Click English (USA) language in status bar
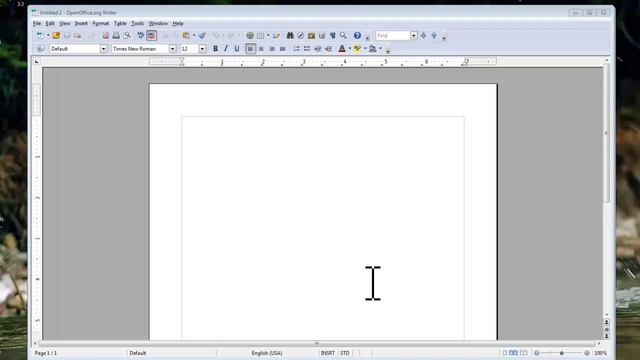Viewport: 640px width, 360px height. click(267, 353)
